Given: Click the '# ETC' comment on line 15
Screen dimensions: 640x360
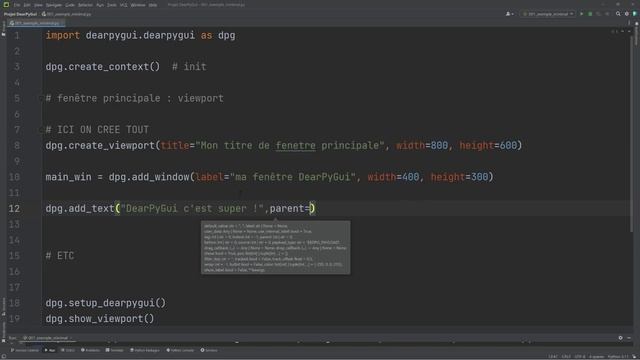Looking at the screenshot, I should pyautogui.click(x=60, y=256).
